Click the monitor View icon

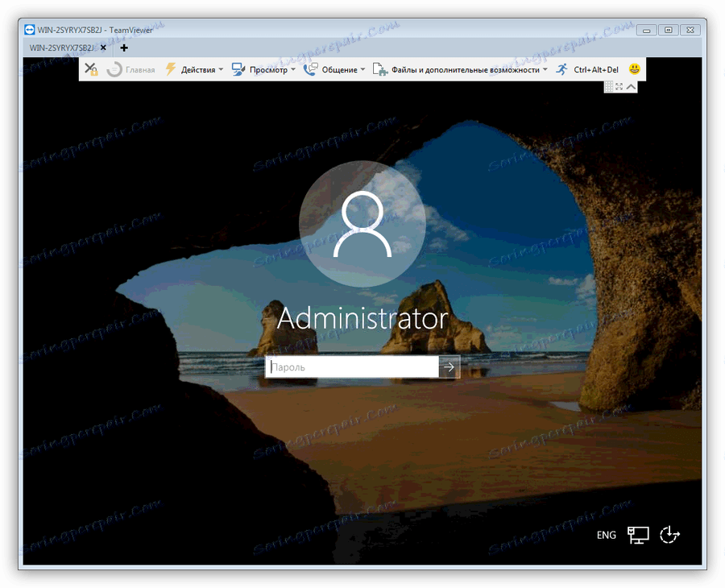238,69
